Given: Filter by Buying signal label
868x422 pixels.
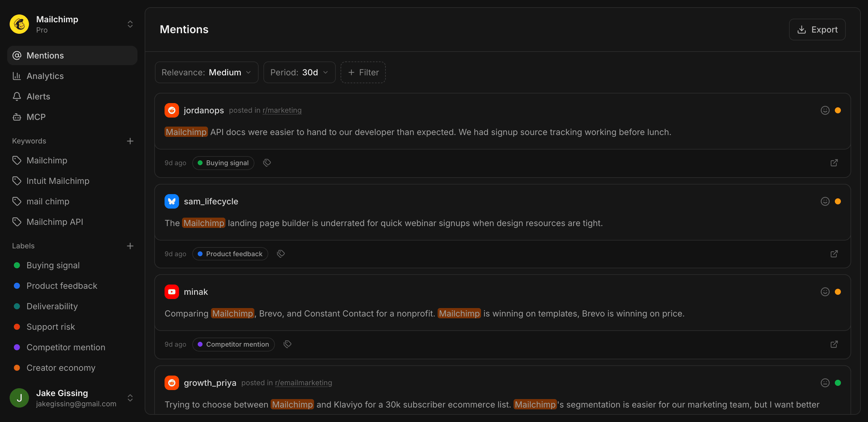Looking at the screenshot, I should (72, 266).
